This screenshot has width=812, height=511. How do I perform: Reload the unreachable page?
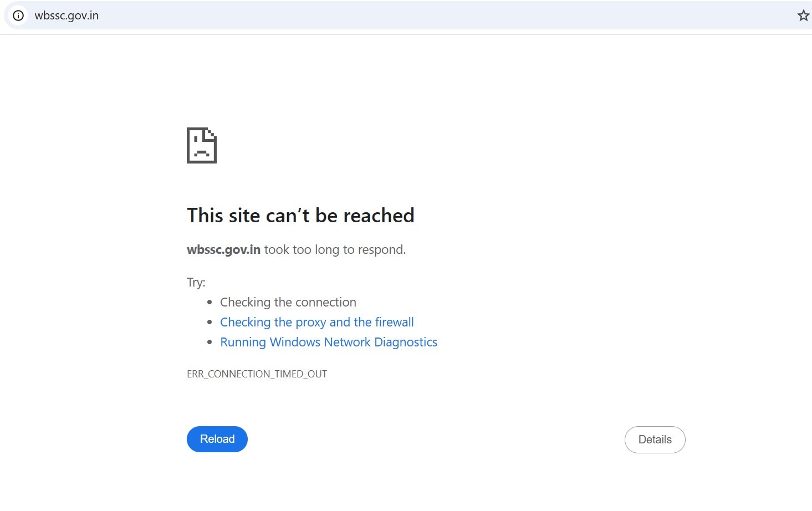(x=217, y=439)
